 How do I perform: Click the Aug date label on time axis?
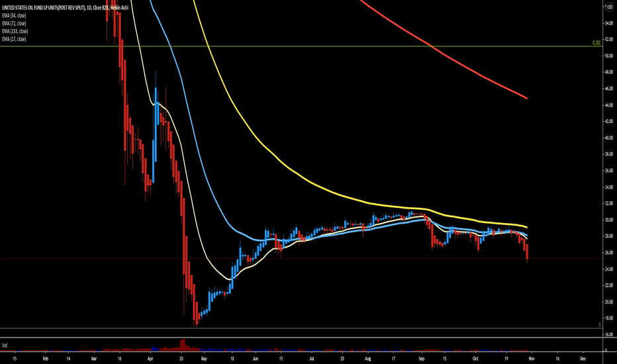click(368, 359)
